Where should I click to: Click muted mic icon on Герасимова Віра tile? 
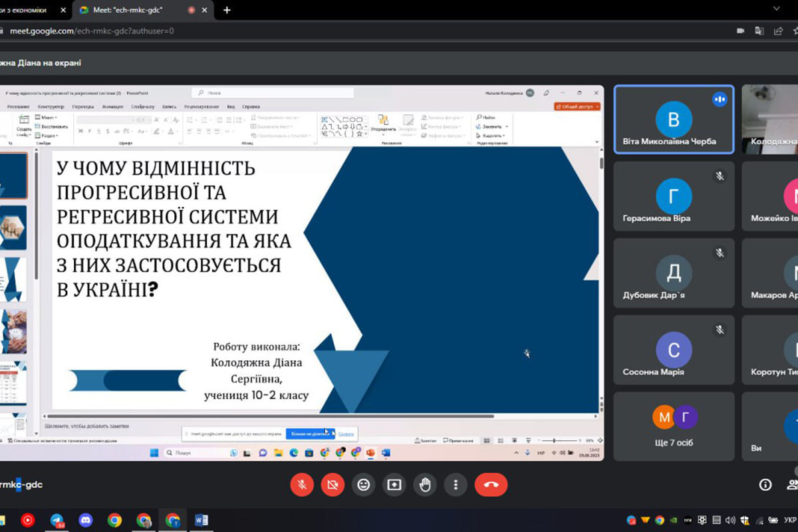(x=719, y=176)
